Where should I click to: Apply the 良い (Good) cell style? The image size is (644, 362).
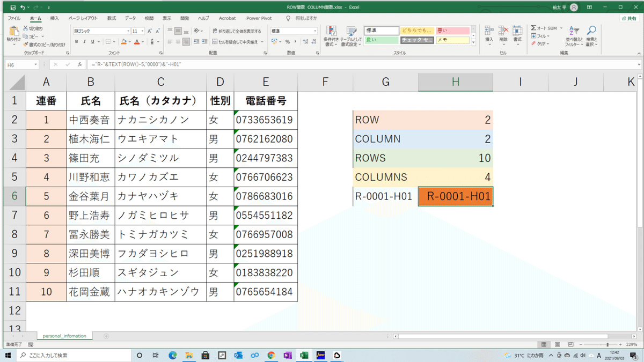(381, 40)
